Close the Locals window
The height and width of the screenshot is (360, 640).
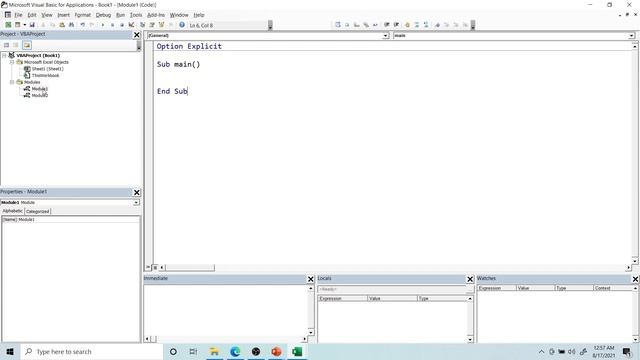(x=470, y=279)
